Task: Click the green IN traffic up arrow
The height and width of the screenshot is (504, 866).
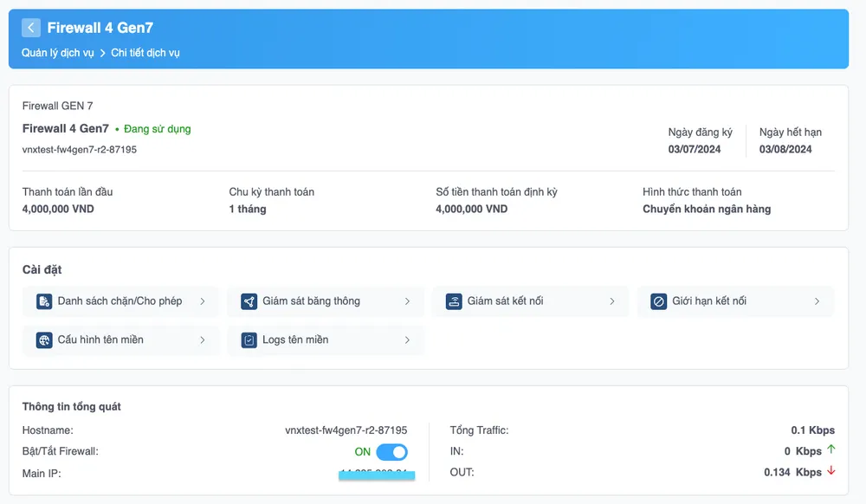Action: coord(831,450)
